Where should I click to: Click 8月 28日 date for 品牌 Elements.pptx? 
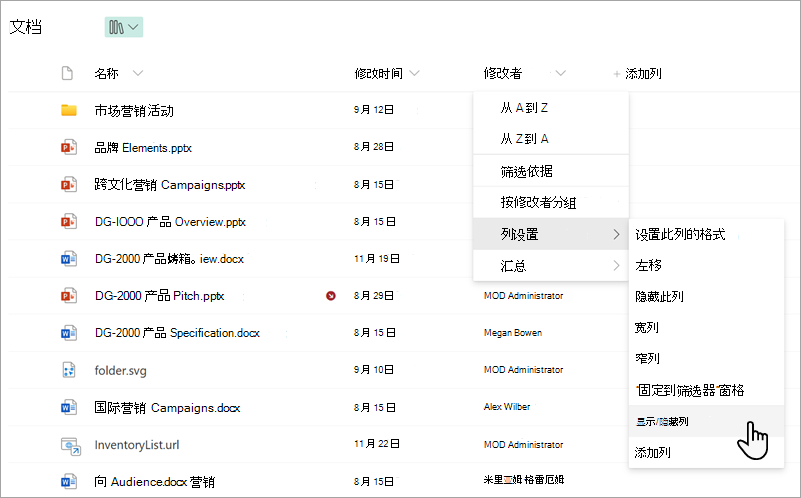coord(373,147)
